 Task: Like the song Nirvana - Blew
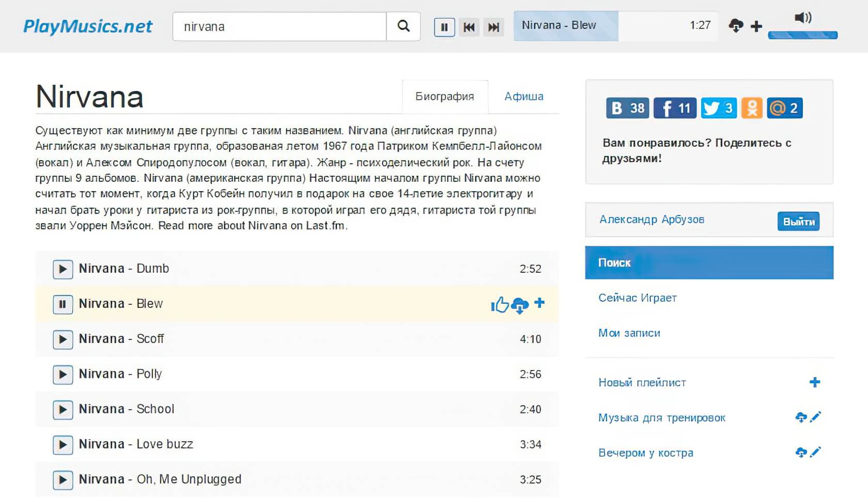point(500,305)
